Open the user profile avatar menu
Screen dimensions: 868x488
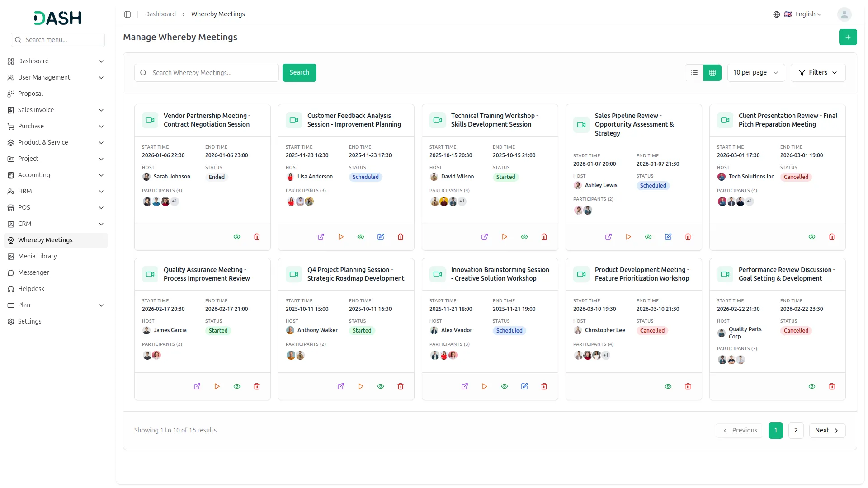tap(844, 14)
